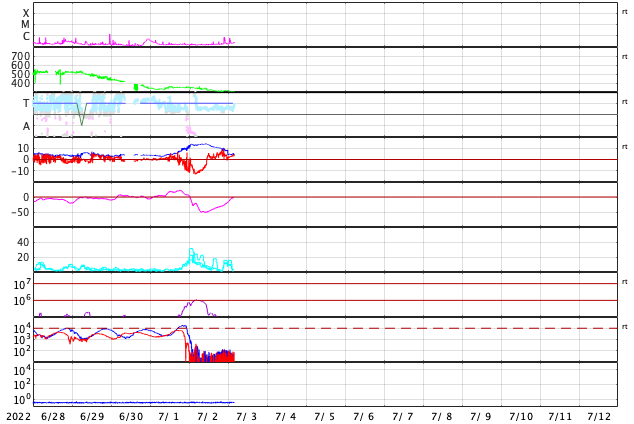Select the 10^0 tick in bottom panel
634x424 pixels.
point(22,400)
